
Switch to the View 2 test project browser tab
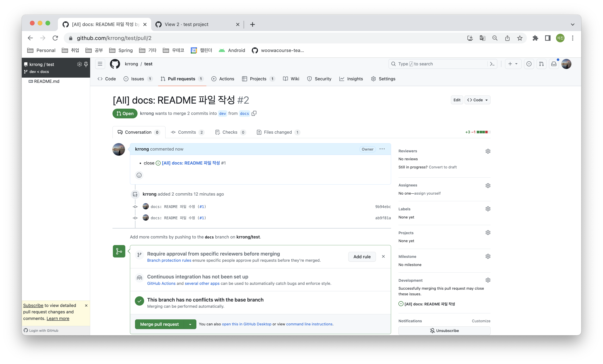coord(197,24)
